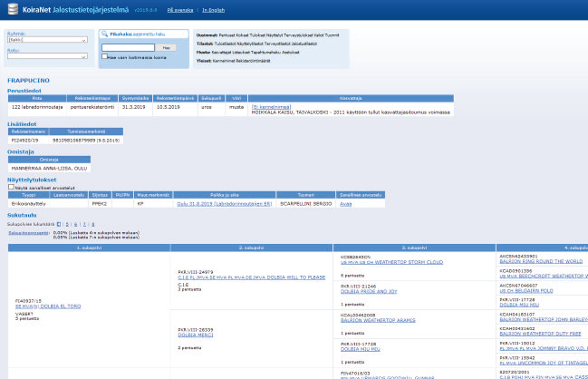The image size is (588, 379).
Task: Select breed cell '122 labradorinnoutaja'
Action: coord(37,107)
